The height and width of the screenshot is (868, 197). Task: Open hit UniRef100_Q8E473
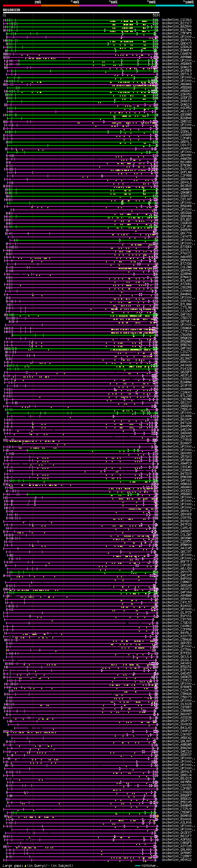(177, 43)
